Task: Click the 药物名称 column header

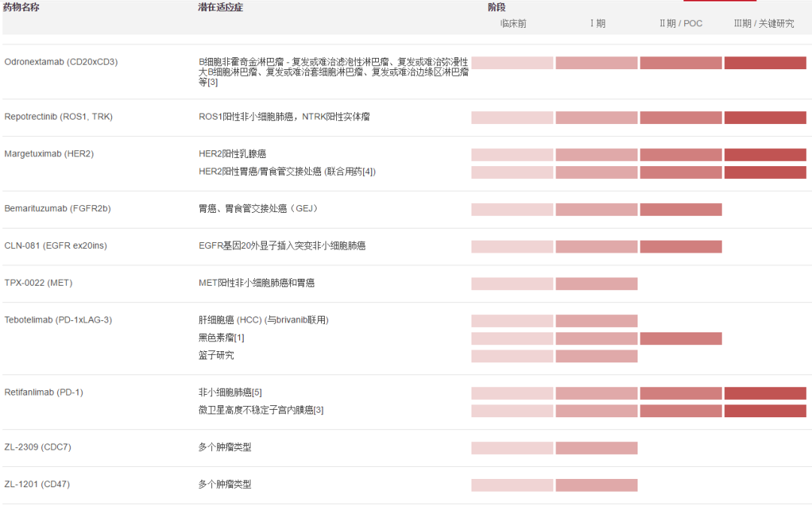Action: coord(21,7)
